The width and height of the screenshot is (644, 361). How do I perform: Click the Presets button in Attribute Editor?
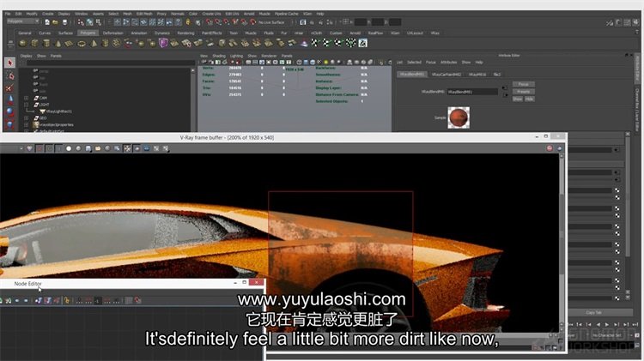(523, 92)
